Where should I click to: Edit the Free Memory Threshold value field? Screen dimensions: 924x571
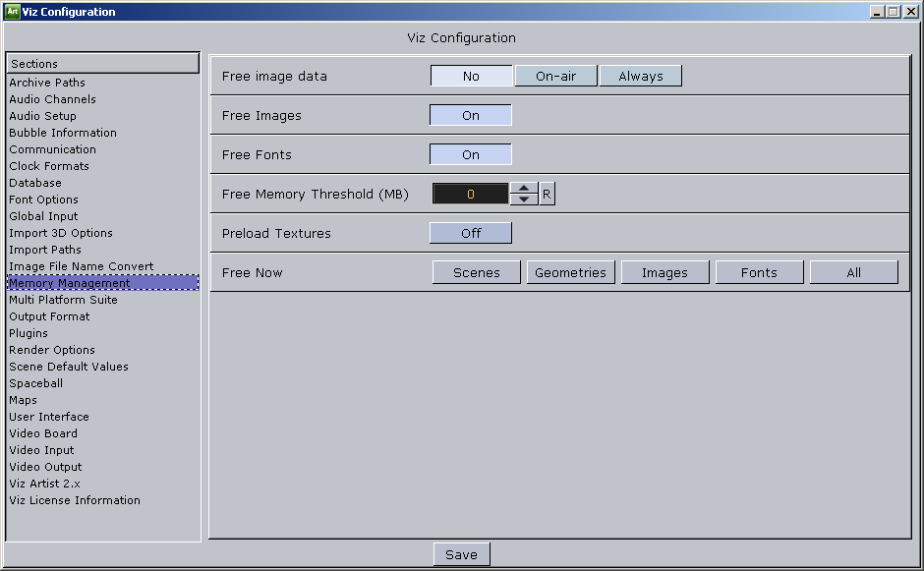(472, 193)
